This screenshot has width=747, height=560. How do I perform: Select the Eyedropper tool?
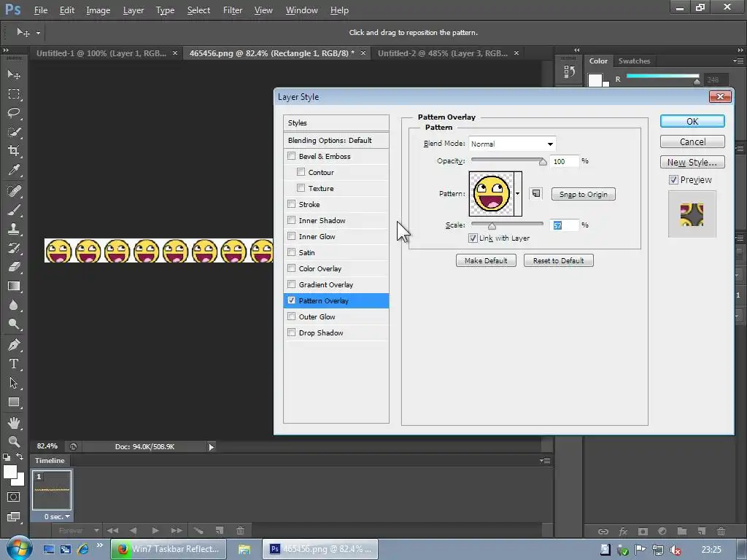14,170
